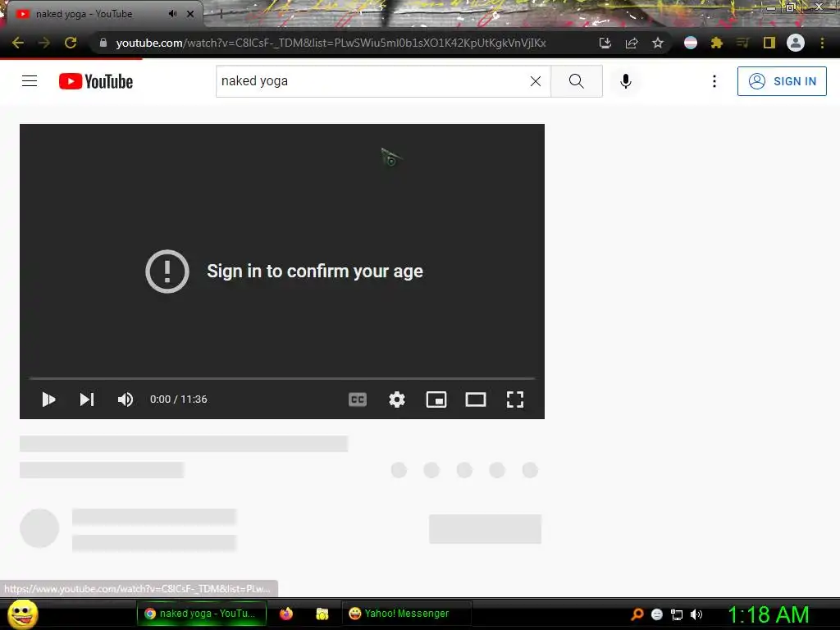Open a new browser tab
The image size is (840, 630).
coord(221,15)
